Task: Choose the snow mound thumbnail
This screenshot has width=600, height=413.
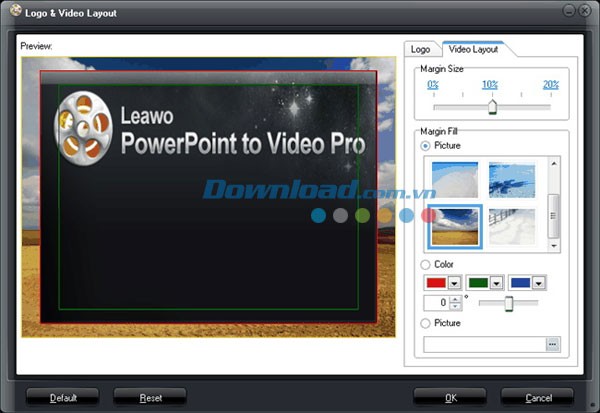Action: (455, 180)
